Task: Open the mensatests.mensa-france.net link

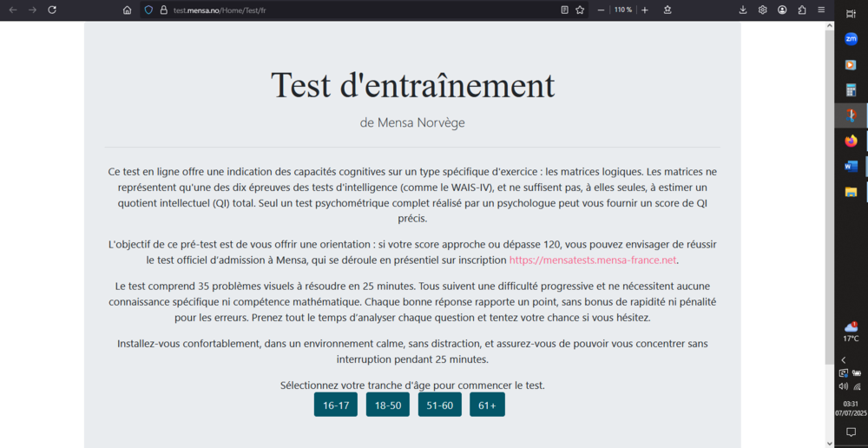Action: tap(593, 260)
